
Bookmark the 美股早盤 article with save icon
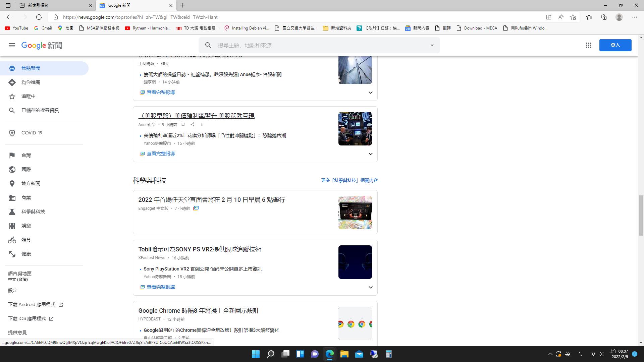(183, 124)
